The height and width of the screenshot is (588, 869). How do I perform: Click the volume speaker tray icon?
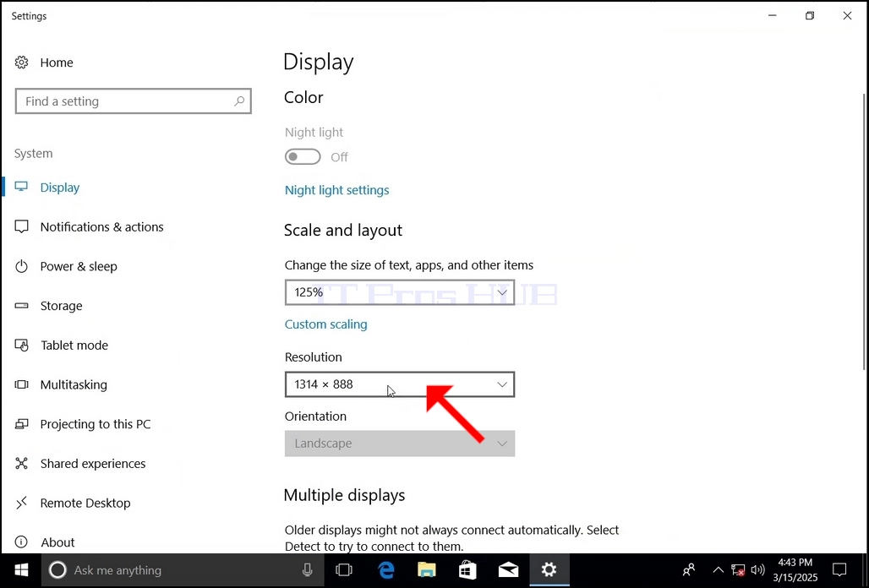tap(757, 569)
